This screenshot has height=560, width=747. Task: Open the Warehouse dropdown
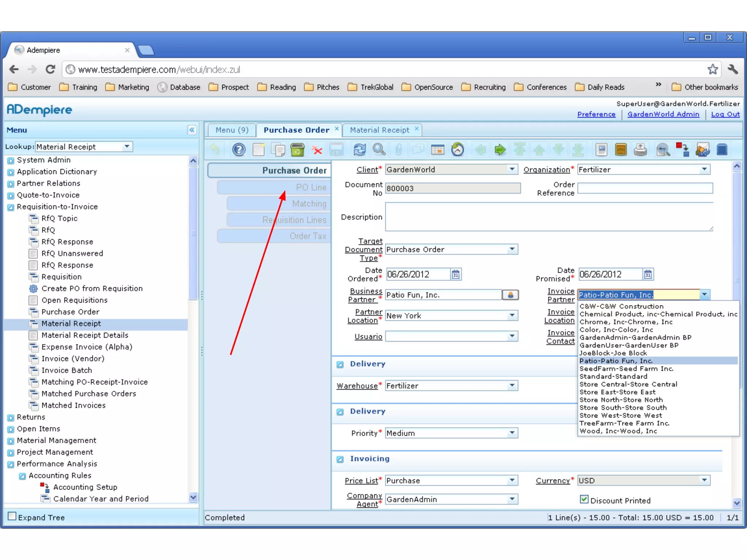[x=512, y=386]
